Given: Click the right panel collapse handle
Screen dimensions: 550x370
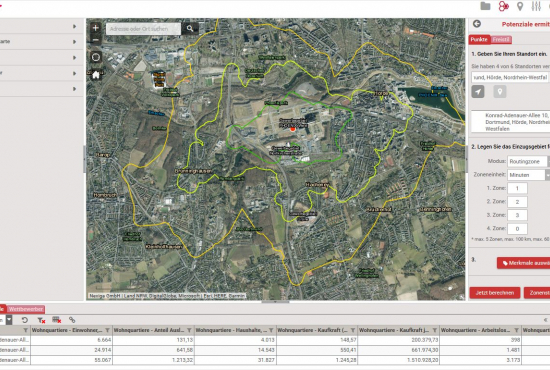Looking at the screenshot, I should click(467, 160).
